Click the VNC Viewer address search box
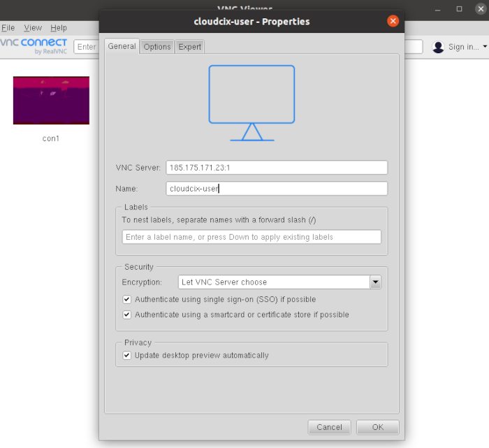Screen dimensions: 489x448 coord(87,47)
